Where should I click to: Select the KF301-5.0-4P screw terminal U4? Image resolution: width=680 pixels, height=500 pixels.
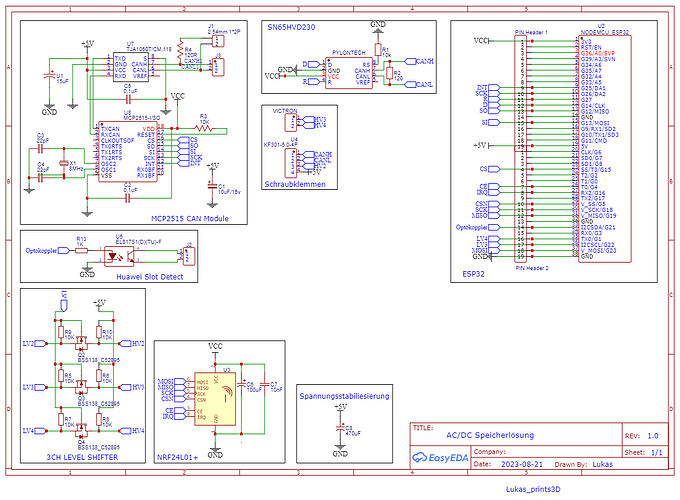point(291,163)
